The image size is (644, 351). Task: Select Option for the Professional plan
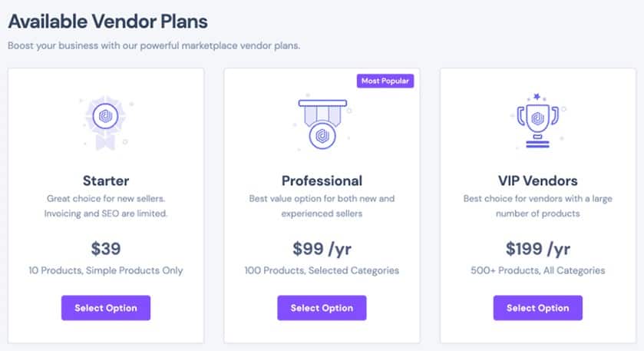[322, 308]
